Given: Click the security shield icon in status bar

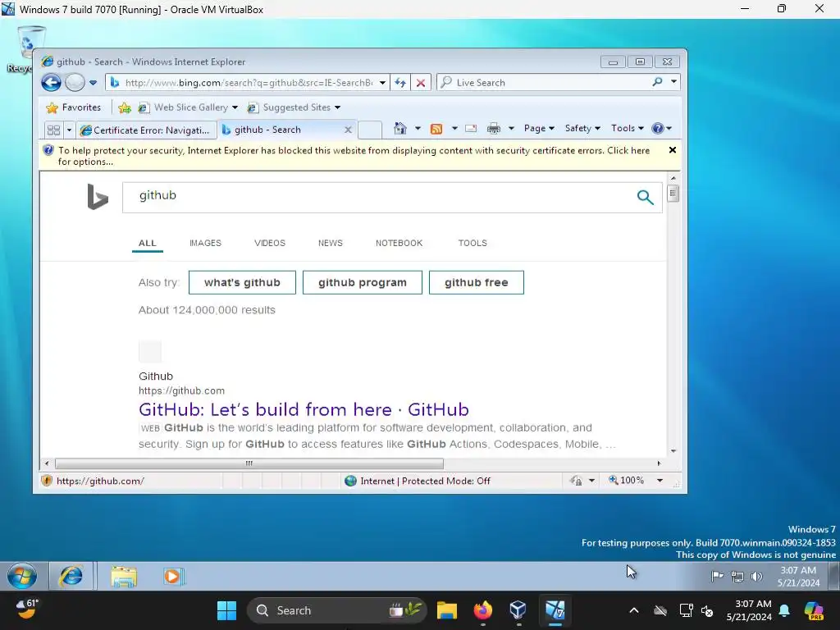Looking at the screenshot, I should pyautogui.click(x=47, y=481).
